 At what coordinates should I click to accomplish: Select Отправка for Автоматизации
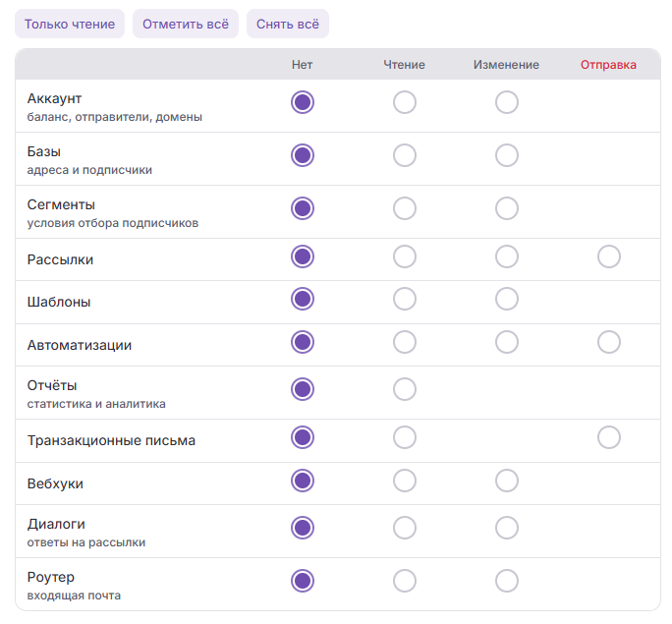point(609,342)
